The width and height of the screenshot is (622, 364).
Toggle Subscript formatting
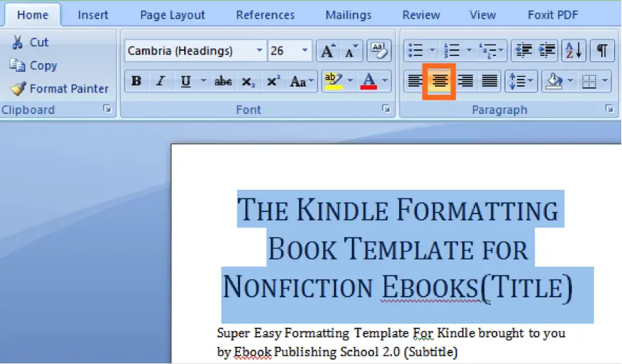[x=249, y=81]
